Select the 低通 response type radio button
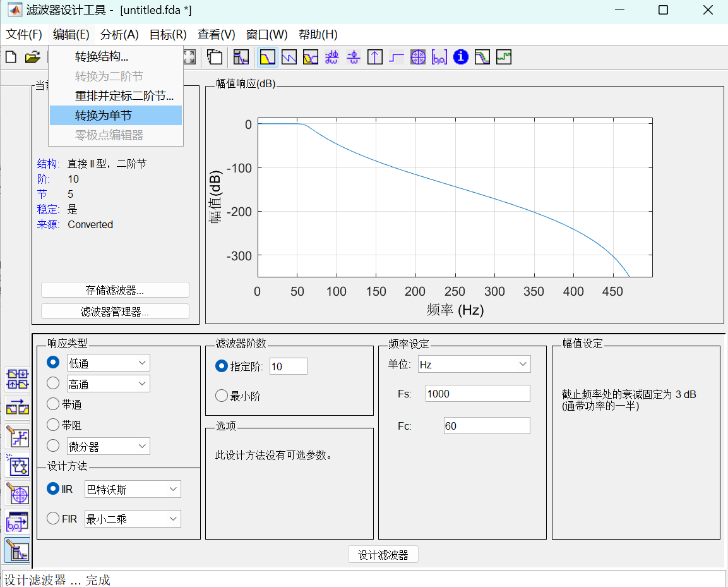The height and width of the screenshot is (587, 728). pyautogui.click(x=53, y=362)
